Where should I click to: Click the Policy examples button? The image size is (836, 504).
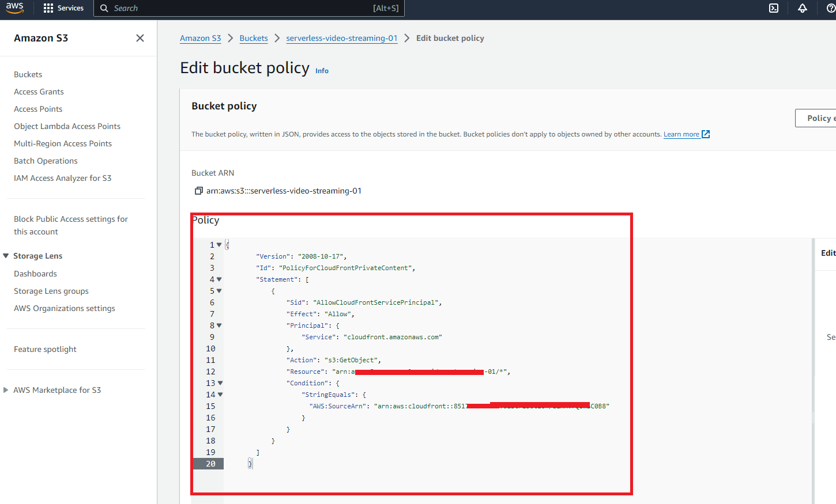click(x=816, y=118)
